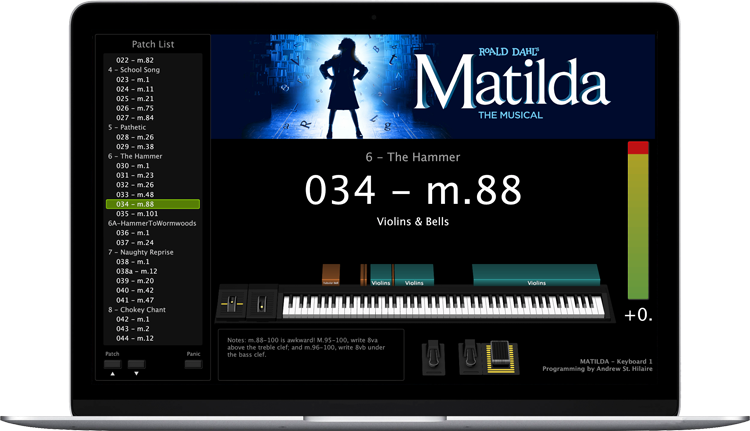Click the Patch down button
The width and height of the screenshot is (750, 431).
pyautogui.click(x=136, y=364)
